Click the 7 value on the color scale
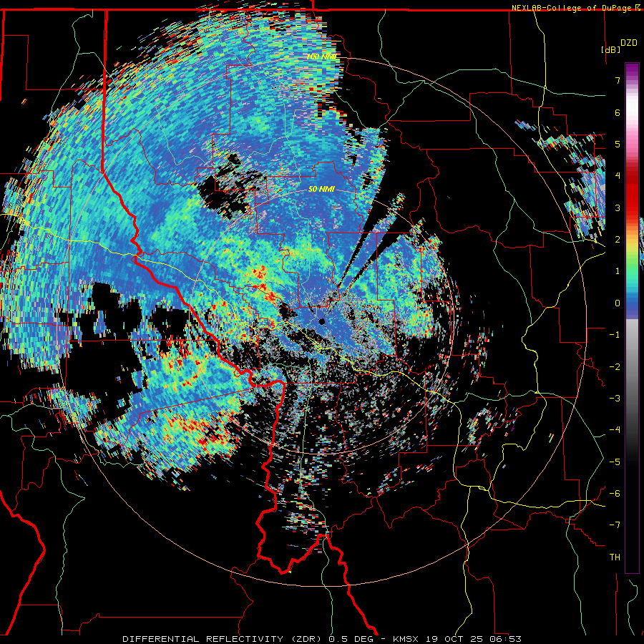Viewport: 644px width, 644px height. click(x=618, y=80)
